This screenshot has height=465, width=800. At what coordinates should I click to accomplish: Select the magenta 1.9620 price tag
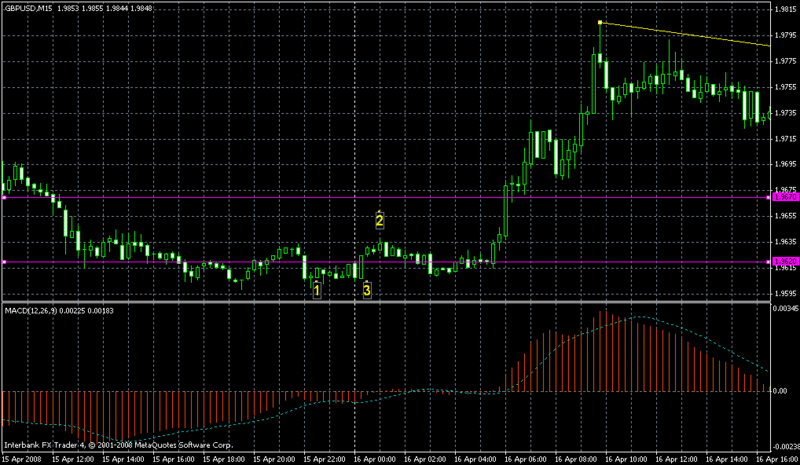click(786, 261)
